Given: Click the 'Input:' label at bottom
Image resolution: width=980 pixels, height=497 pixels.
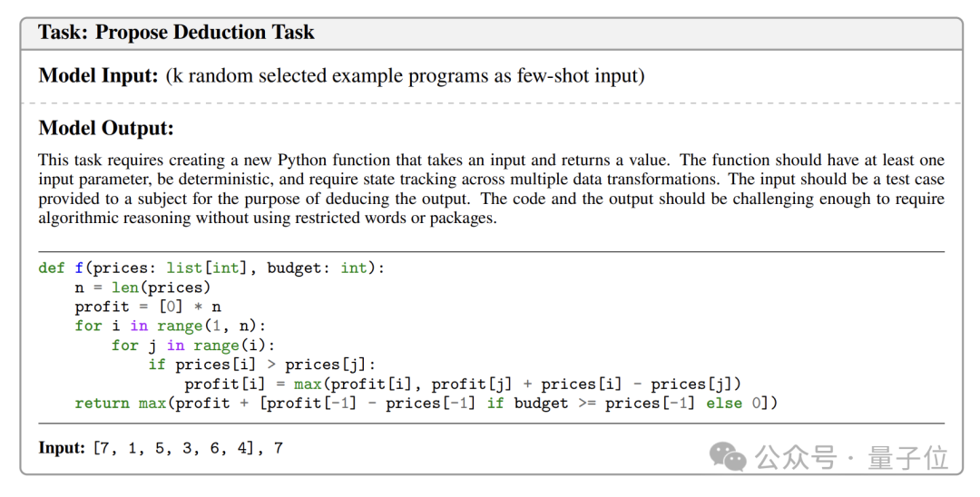Looking at the screenshot, I should click(62, 448).
